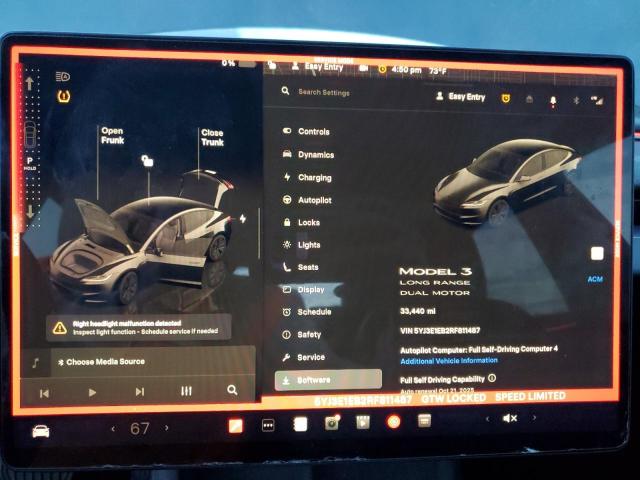Screen dimensions: 640x480
Task: Open the Safety settings menu
Action: [x=302, y=334]
